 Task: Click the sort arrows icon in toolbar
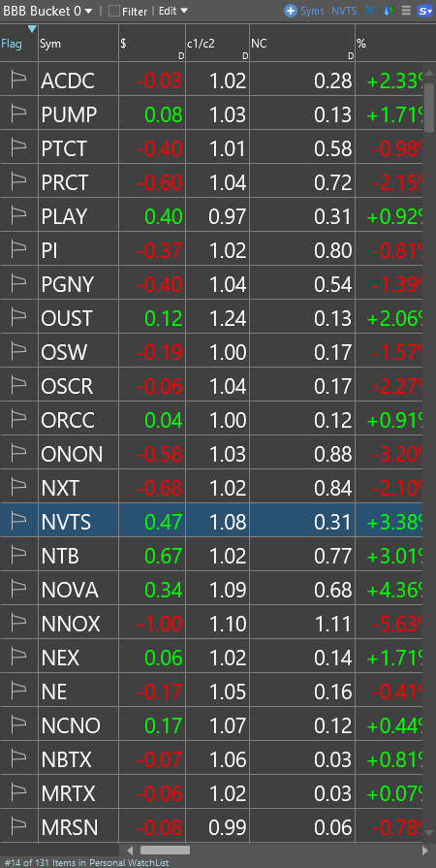(388, 11)
